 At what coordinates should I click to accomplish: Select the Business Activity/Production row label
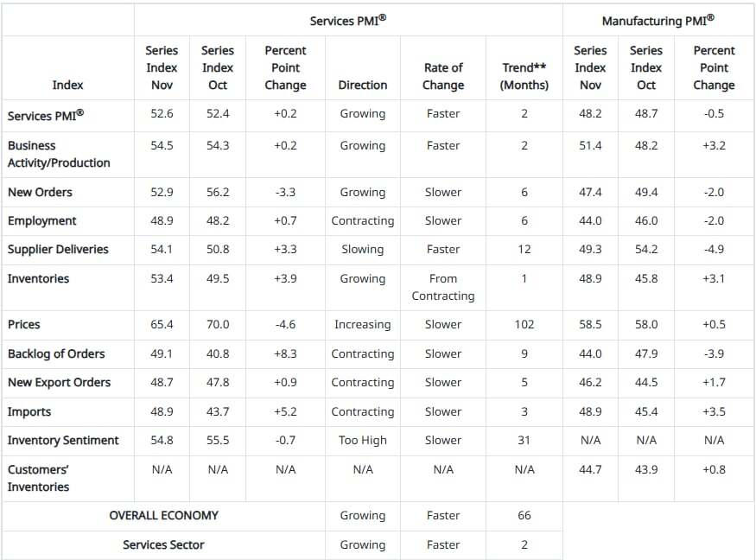coord(59,154)
